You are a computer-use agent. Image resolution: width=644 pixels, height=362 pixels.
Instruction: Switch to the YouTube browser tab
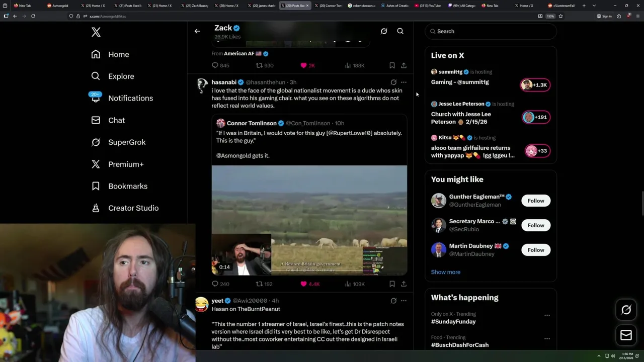tap(428, 6)
